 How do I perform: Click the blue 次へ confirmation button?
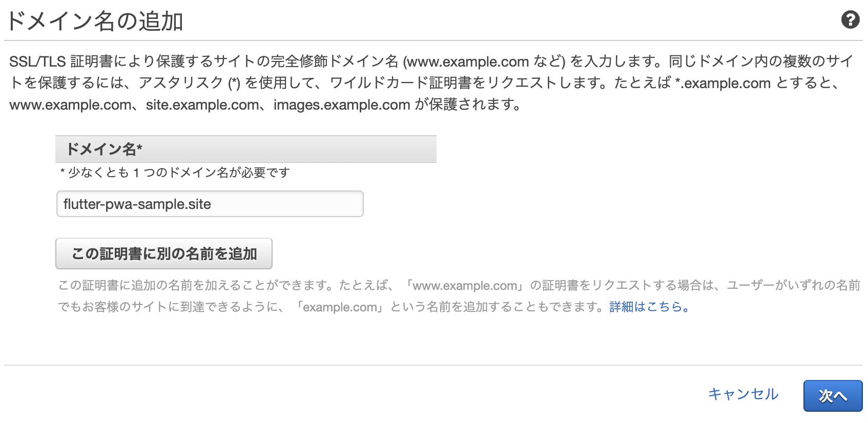[x=833, y=395]
